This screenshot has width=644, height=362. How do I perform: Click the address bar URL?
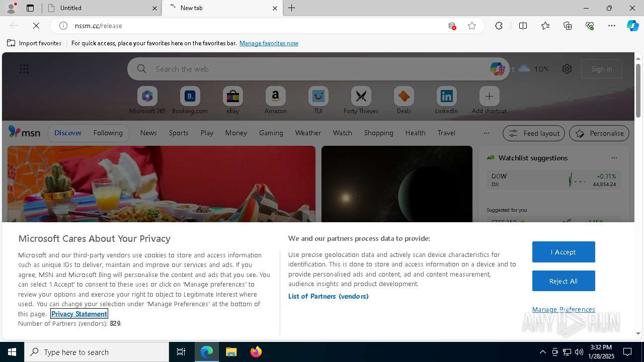[x=99, y=26]
